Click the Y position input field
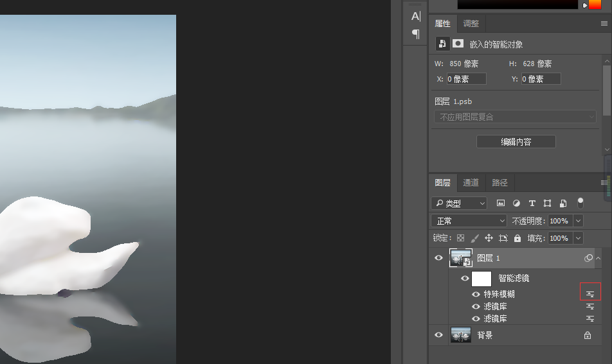 click(x=541, y=79)
